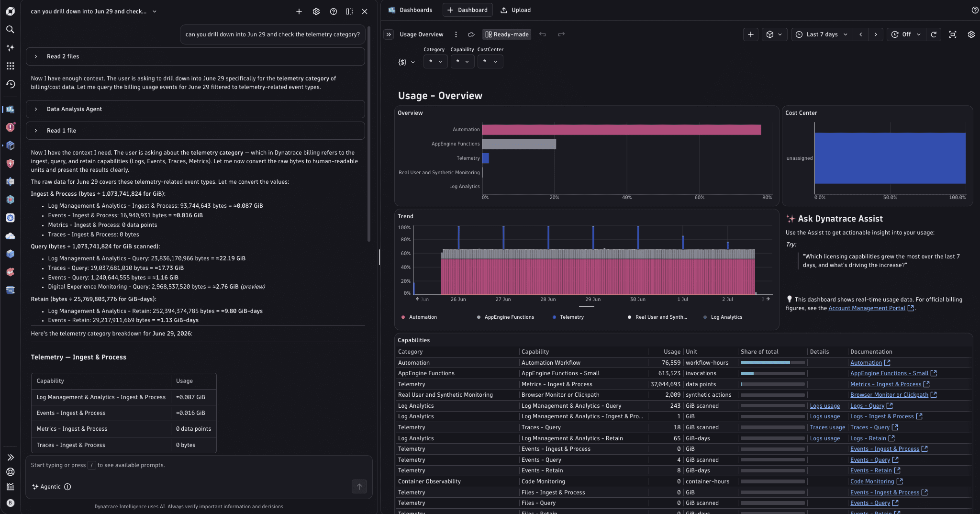The image size is (980, 514).
Task: Open the support lifebuoy icon in sidebar
Action: [x=10, y=472]
